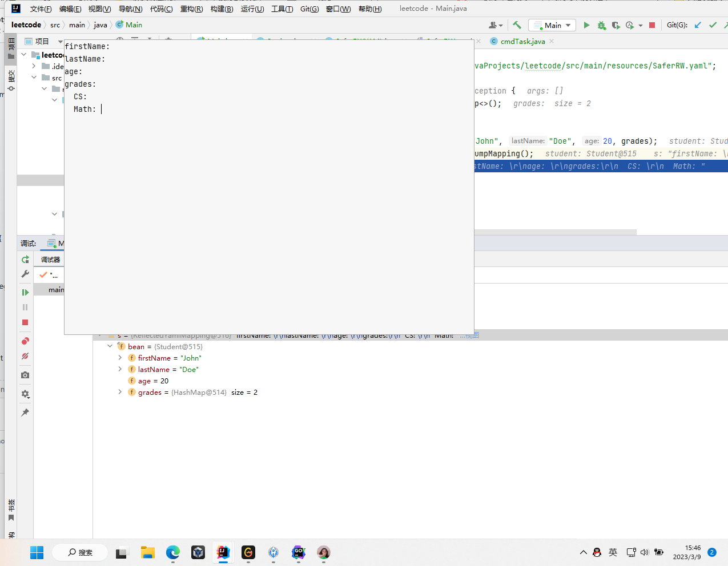Screen dimensions: 728x566
Task: Run Main with the green Run icon
Action: coord(587,25)
